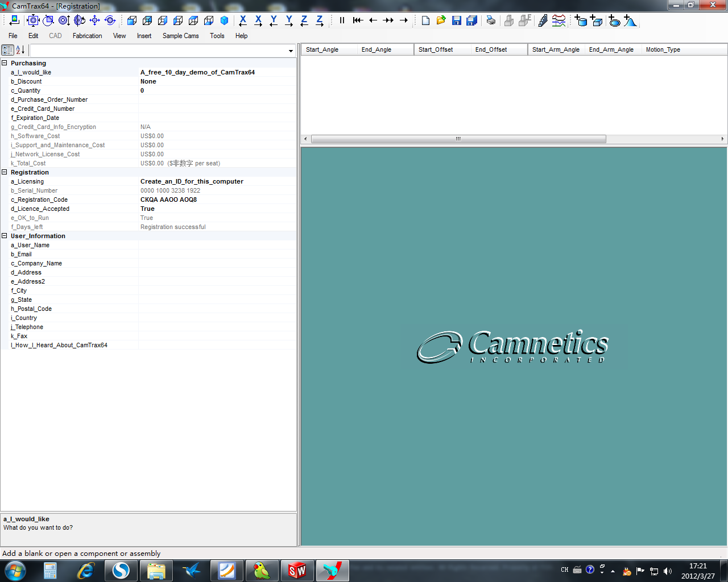Open the Tools menu

tap(217, 36)
